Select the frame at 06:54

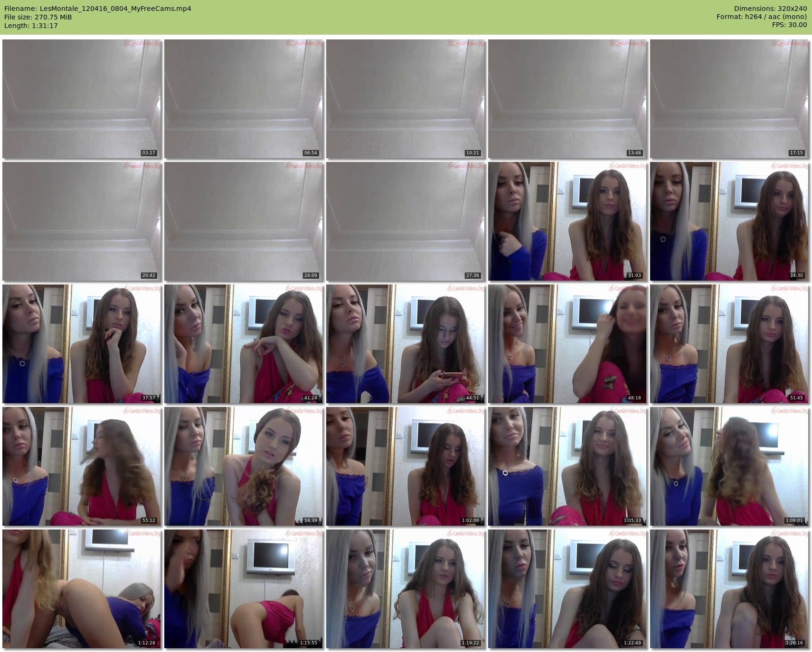click(244, 99)
